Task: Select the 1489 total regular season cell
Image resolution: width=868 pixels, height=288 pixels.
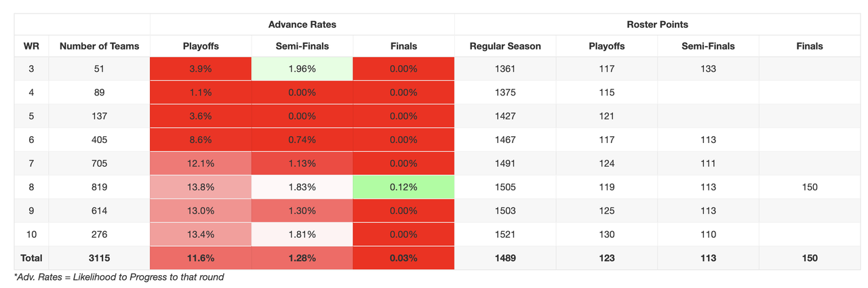Action: [505, 258]
